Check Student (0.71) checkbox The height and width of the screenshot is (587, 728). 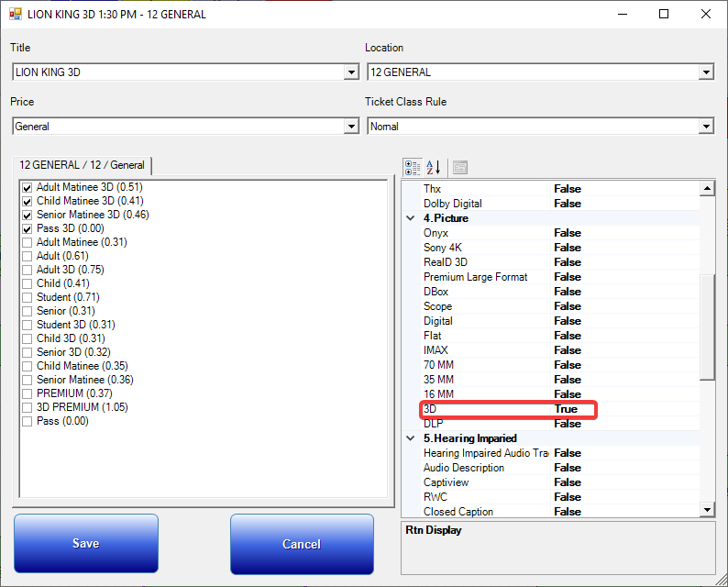coord(27,298)
